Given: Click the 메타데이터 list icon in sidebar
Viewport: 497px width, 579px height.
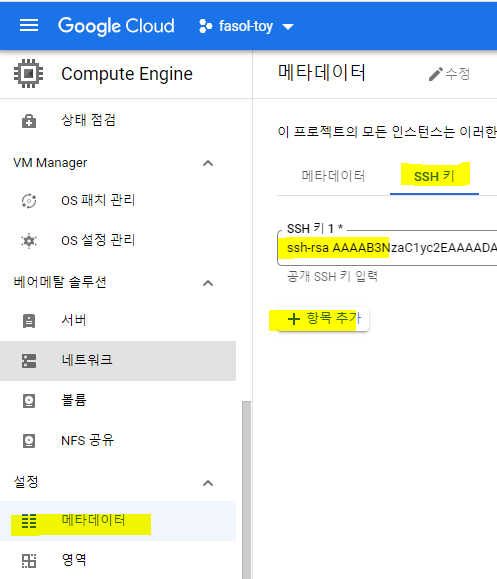Looking at the screenshot, I should click(29, 521).
